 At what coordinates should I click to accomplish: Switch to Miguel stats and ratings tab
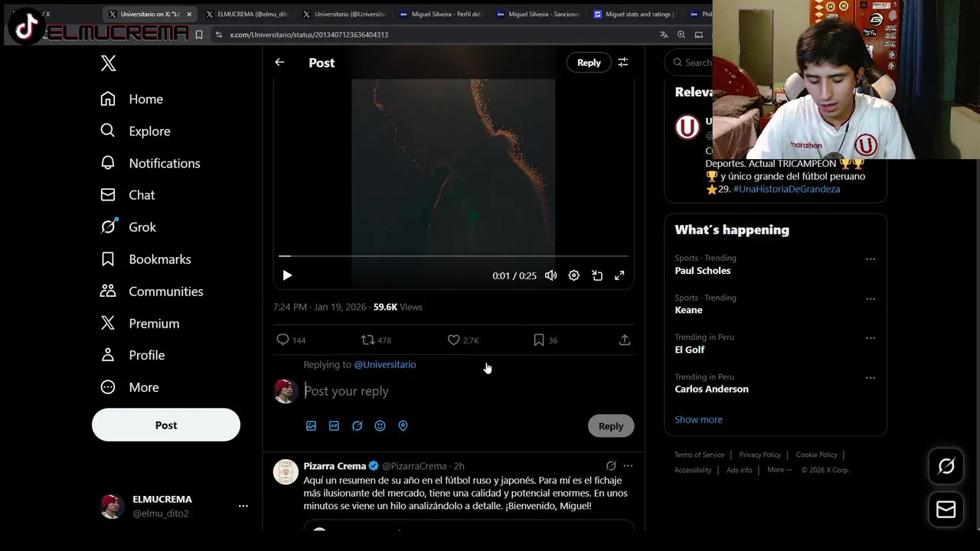pyautogui.click(x=634, y=14)
